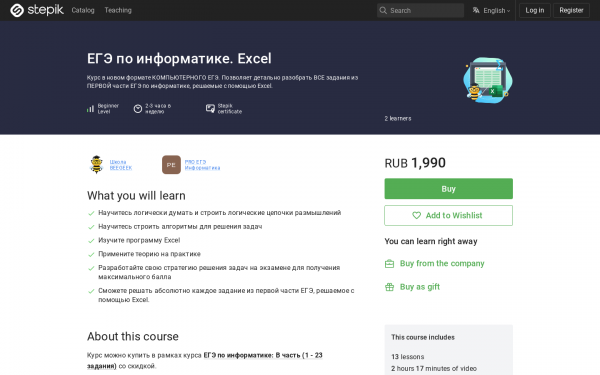Open the Catalog menu item
600x375 pixels.
point(83,10)
